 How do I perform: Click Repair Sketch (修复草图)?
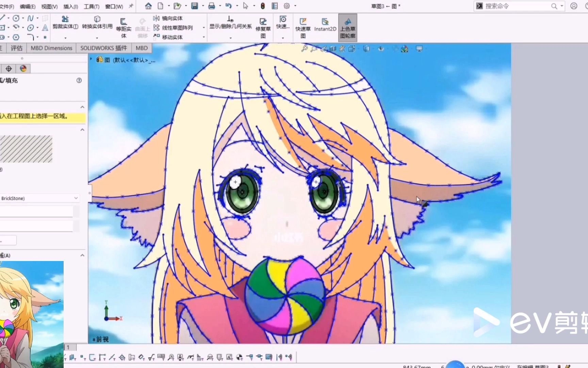(263, 28)
